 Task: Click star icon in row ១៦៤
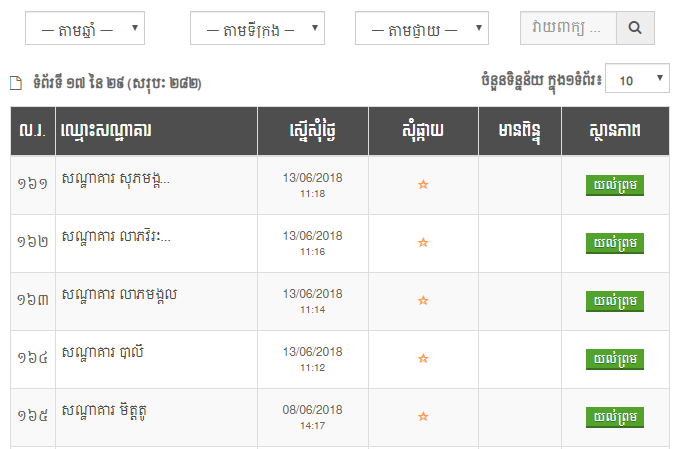tap(423, 359)
